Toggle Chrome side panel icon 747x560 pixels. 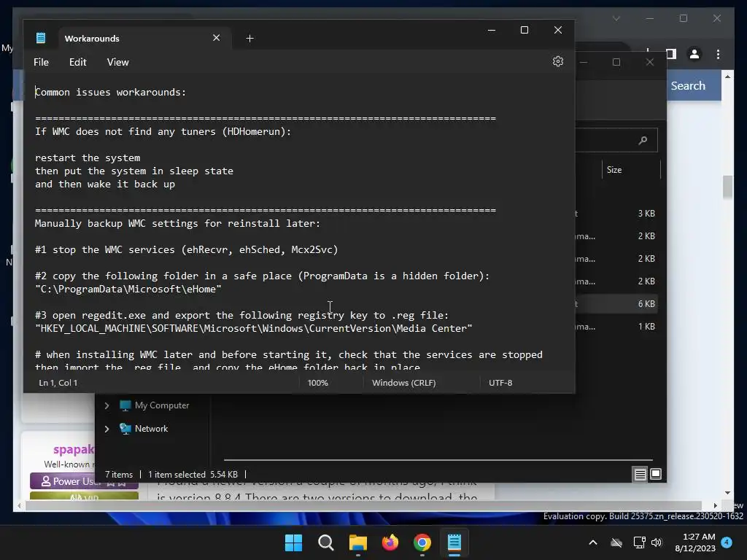click(x=672, y=54)
